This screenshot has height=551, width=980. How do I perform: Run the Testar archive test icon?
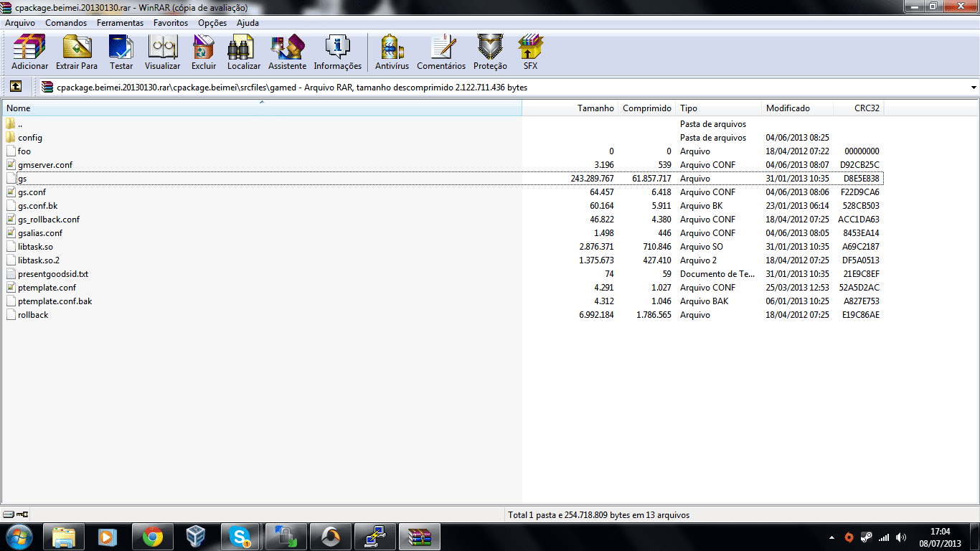point(121,48)
